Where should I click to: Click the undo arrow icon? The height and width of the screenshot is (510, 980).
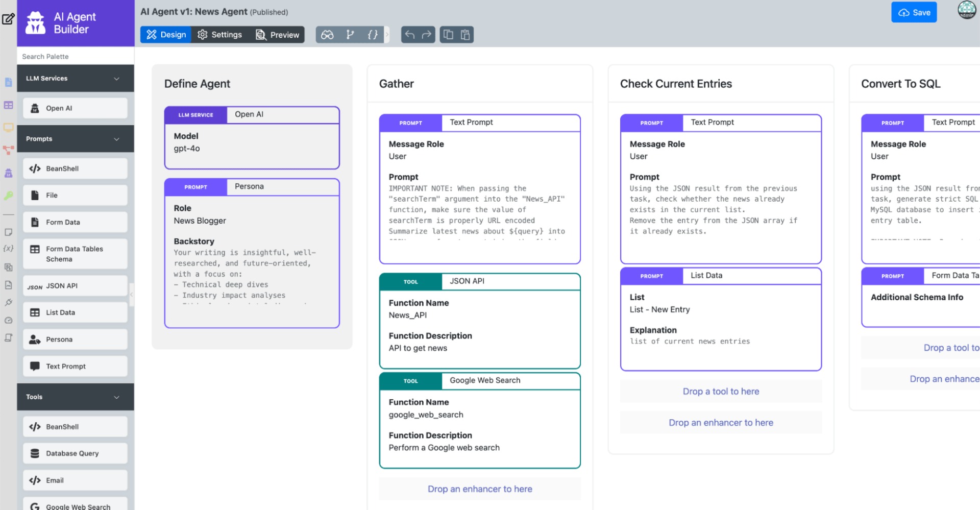tap(410, 35)
